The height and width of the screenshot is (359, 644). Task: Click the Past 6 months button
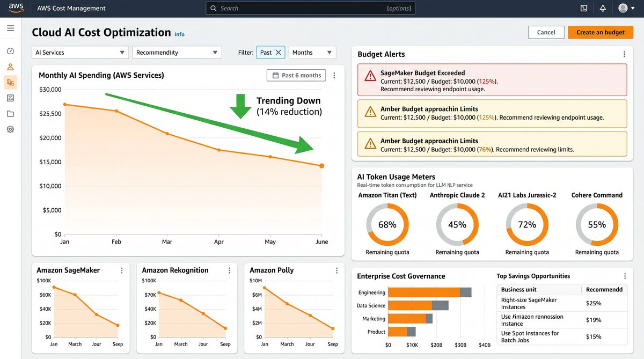tap(297, 76)
